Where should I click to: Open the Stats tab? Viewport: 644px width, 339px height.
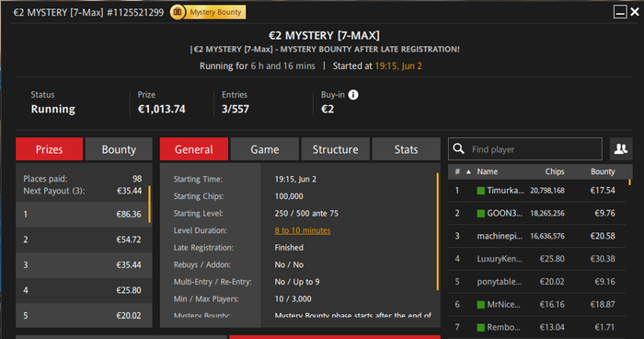pos(407,149)
